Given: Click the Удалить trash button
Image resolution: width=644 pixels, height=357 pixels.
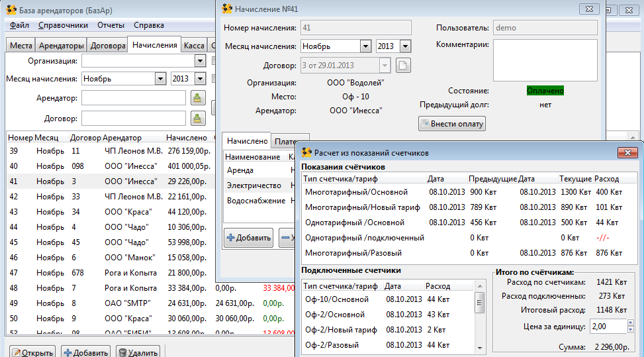Looking at the screenshot, I should (x=138, y=352).
